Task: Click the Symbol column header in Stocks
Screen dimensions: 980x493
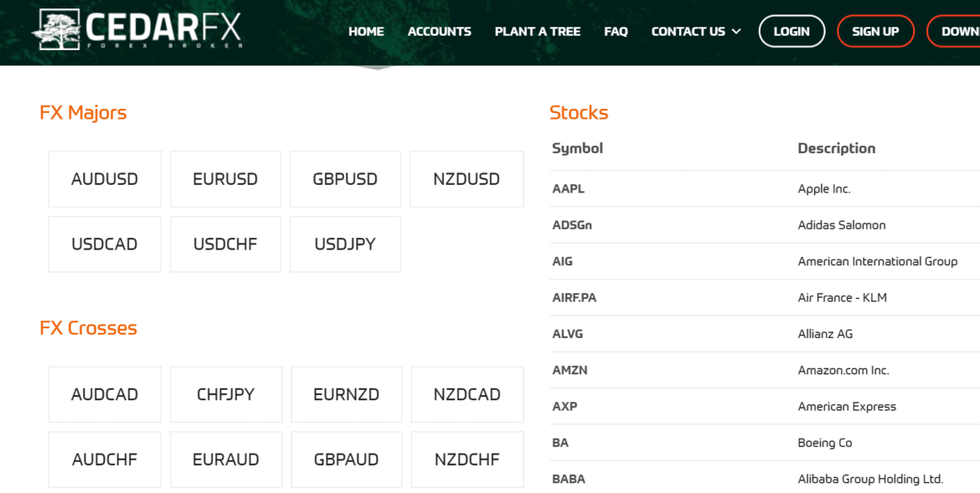Action: (x=577, y=147)
